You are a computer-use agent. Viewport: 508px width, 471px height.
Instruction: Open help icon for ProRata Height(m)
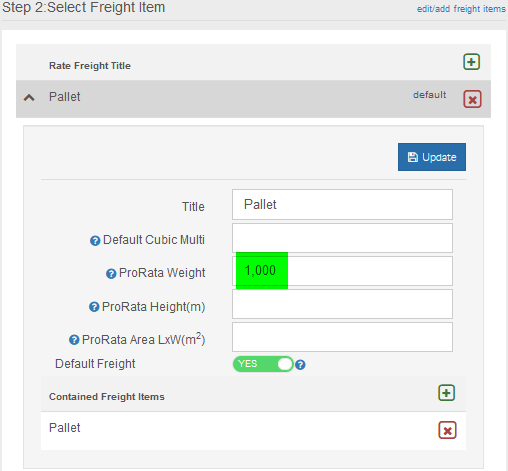(94, 307)
